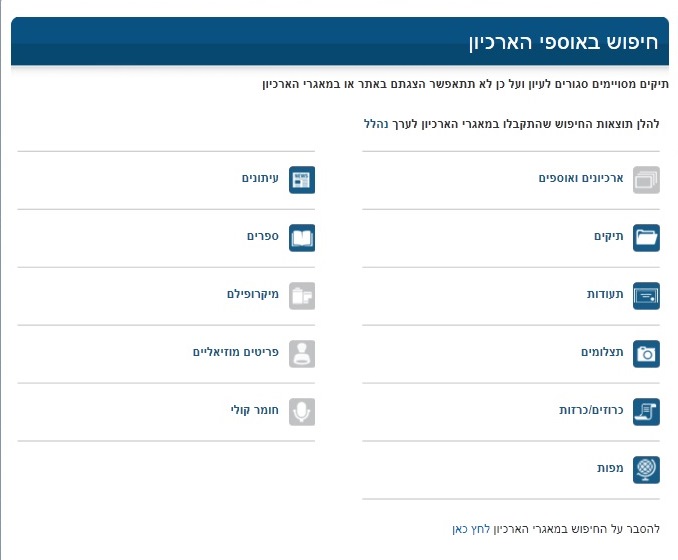Click the camera icon for photographs

[x=647, y=354]
